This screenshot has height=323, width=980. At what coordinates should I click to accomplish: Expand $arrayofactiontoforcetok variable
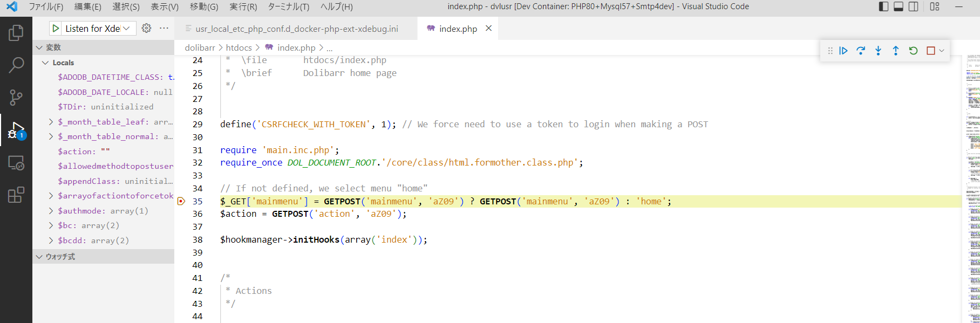(x=51, y=196)
